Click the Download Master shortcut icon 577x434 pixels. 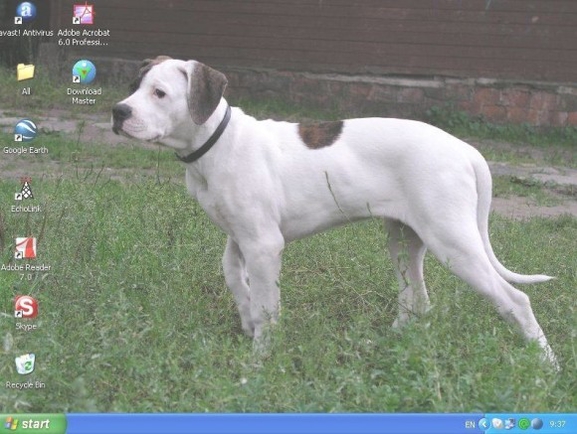(84, 72)
